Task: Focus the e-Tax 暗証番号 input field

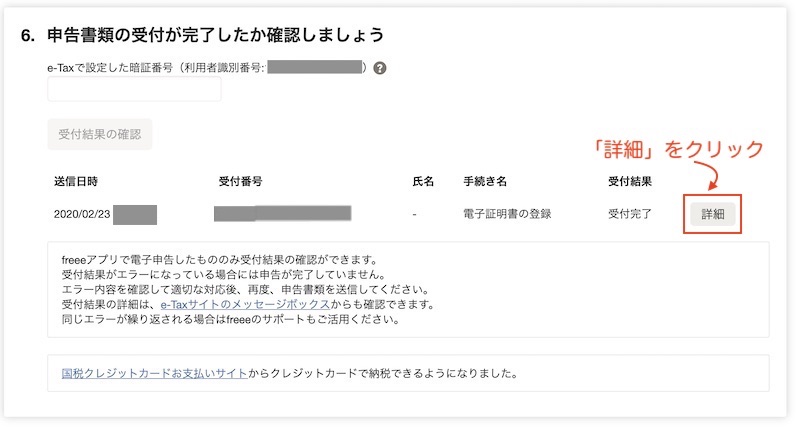Action: pyautogui.click(x=134, y=89)
